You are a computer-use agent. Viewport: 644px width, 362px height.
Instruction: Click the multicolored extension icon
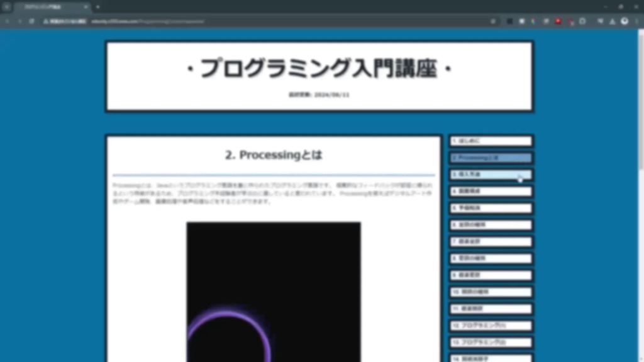[533, 21]
